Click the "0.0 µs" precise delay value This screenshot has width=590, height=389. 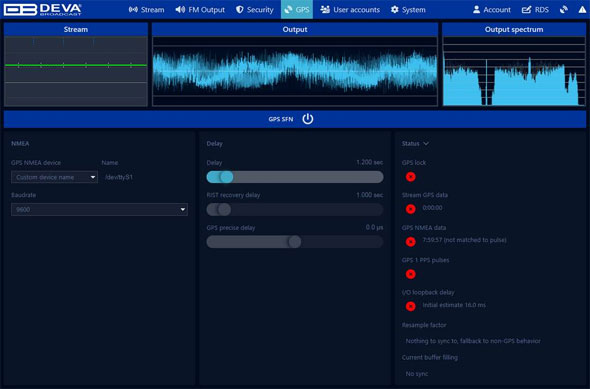[x=374, y=227]
